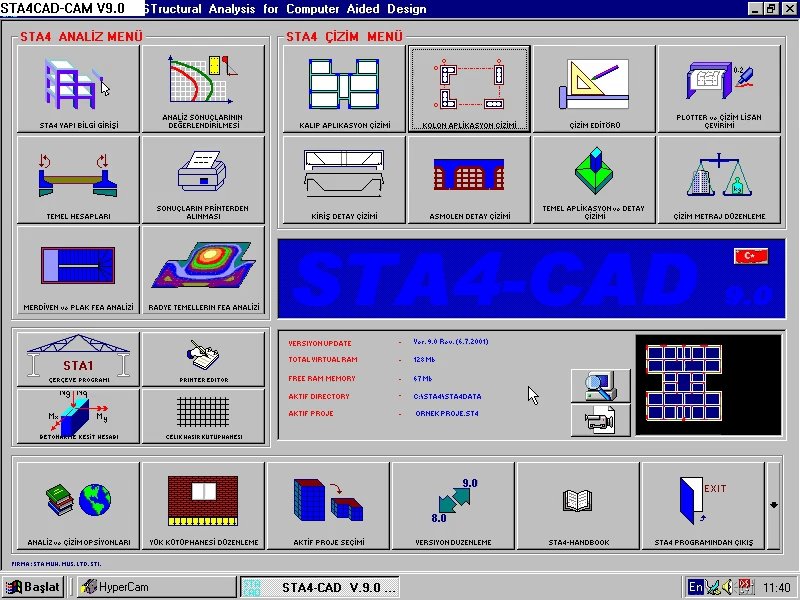Open Sonuçların Printerden Alınması
The width and height of the screenshot is (800, 600).
(x=203, y=180)
